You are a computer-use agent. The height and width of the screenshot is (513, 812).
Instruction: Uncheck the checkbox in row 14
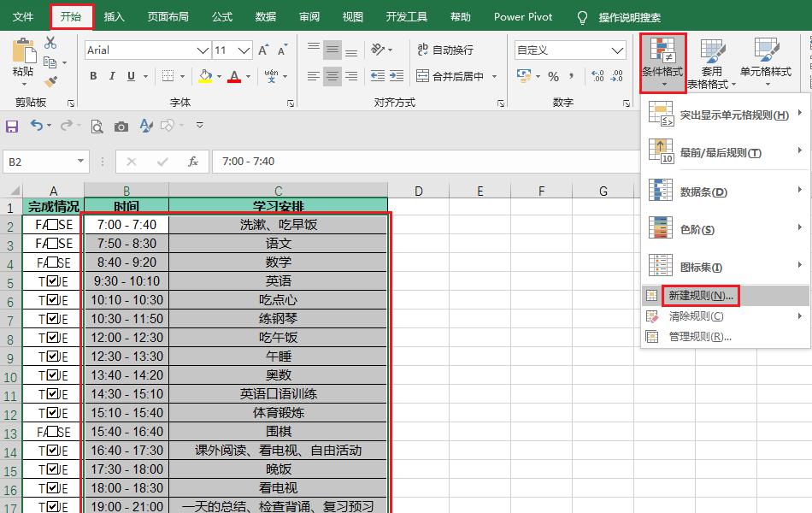(53, 450)
